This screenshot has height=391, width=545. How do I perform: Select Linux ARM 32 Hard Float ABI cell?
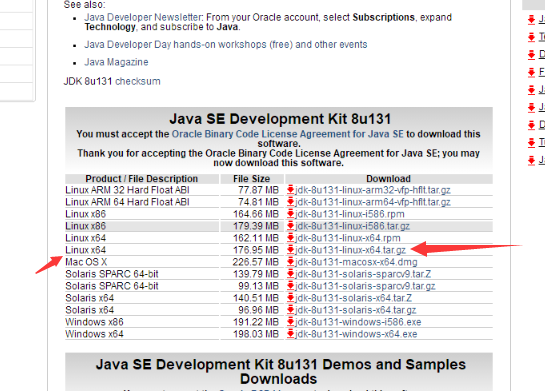[142, 190]
